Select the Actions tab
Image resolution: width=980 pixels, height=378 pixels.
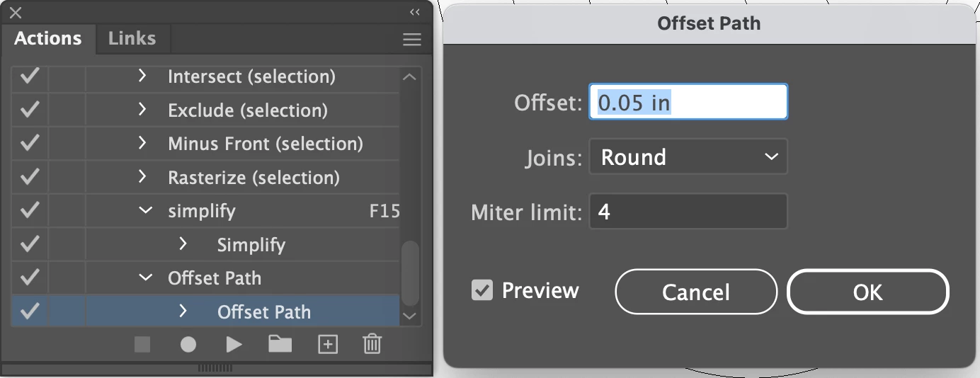coord(47,38)
